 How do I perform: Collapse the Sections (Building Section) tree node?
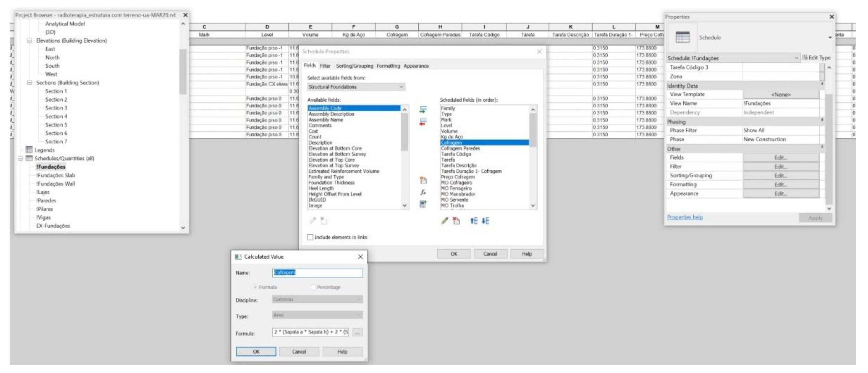tap(29, 83)
